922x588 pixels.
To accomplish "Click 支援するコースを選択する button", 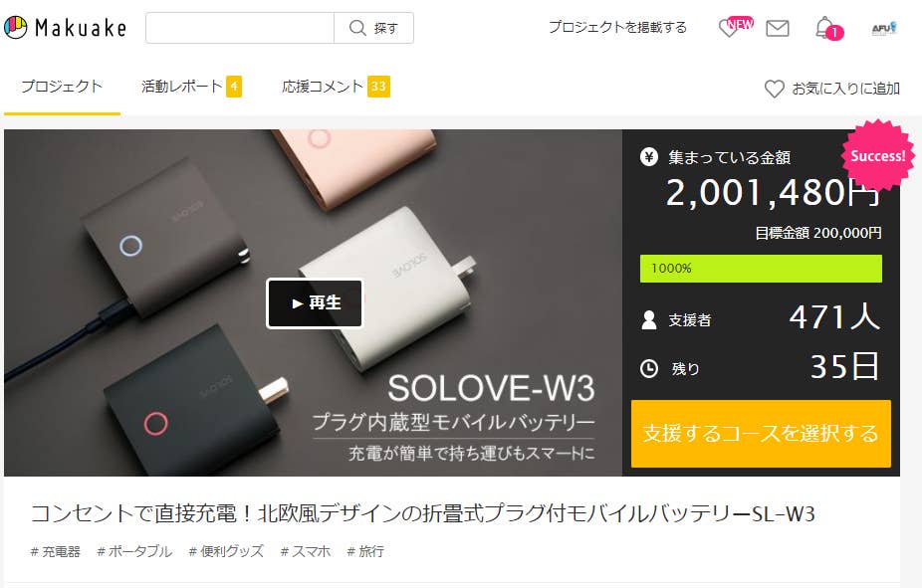I will pyautogui.click(x=761, y=434).
